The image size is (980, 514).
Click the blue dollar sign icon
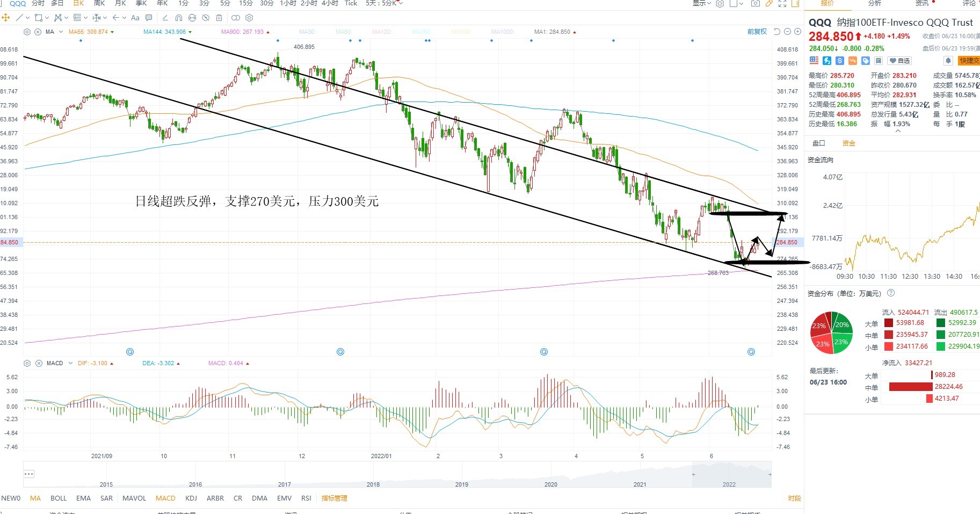click(840, 61)
